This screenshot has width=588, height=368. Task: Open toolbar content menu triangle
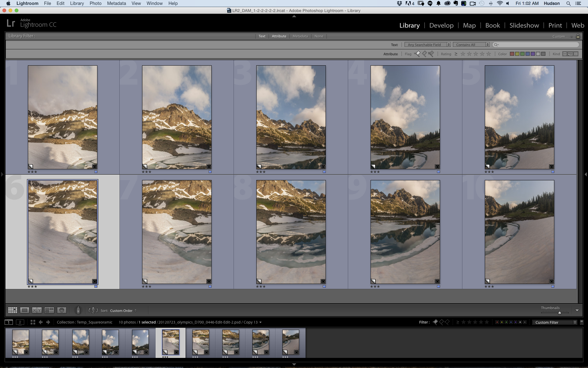point(577,310)
